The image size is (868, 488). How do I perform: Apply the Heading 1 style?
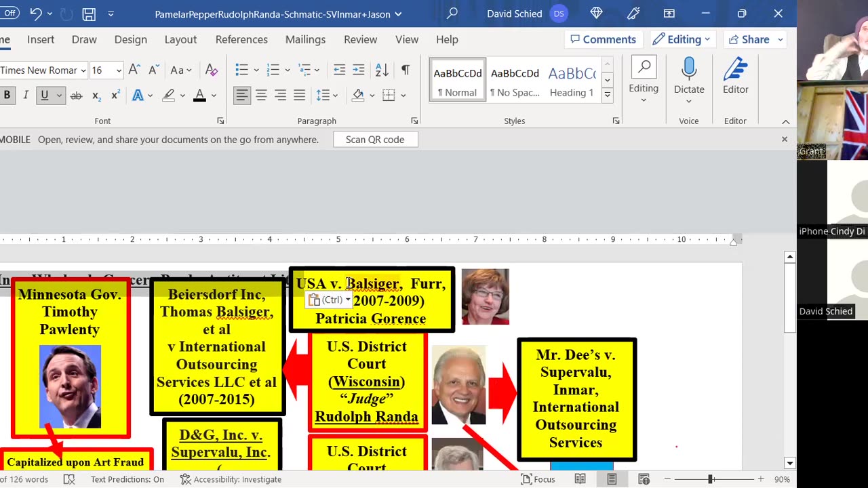[x=572, y=81]
